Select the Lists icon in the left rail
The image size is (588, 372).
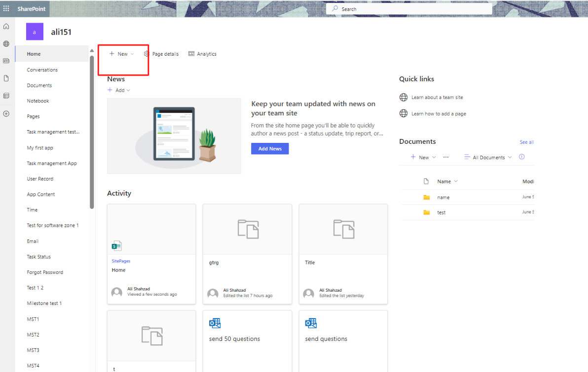tap(6, 96)
